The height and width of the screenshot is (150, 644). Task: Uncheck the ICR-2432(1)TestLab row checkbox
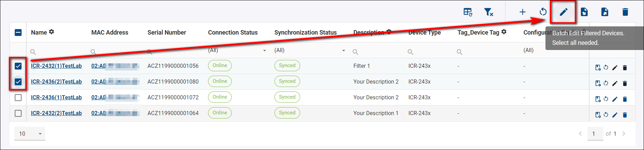[x=18, y=66]
